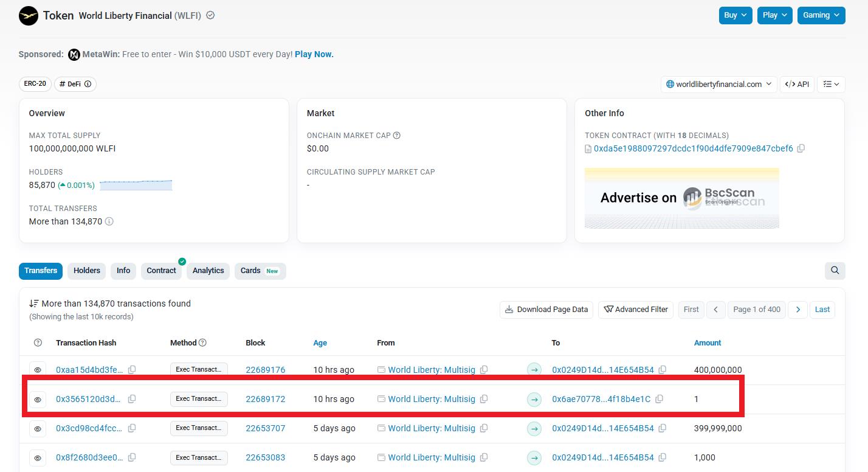
Task: Open token contract 0xda5e1988097297dcdc1f90d4dfe7909e847cbef6
Action: pos(694,148)
